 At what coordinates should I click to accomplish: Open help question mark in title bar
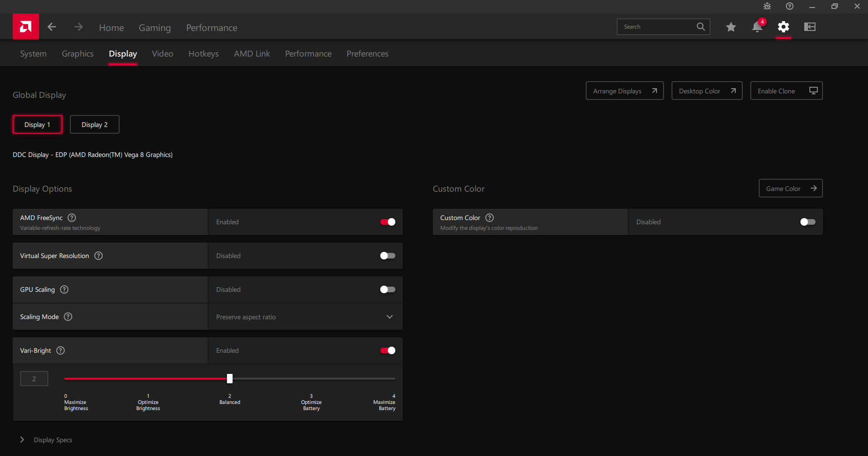coord(790,6)
